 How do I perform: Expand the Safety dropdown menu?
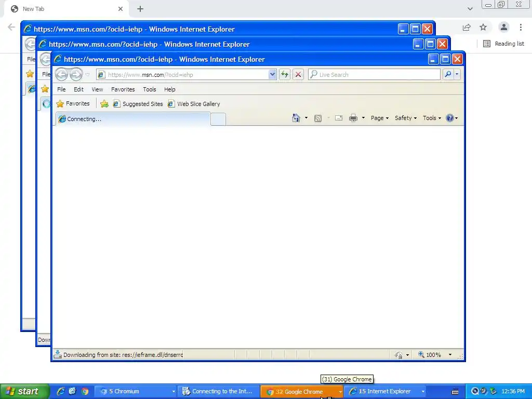tap(406, 118)
